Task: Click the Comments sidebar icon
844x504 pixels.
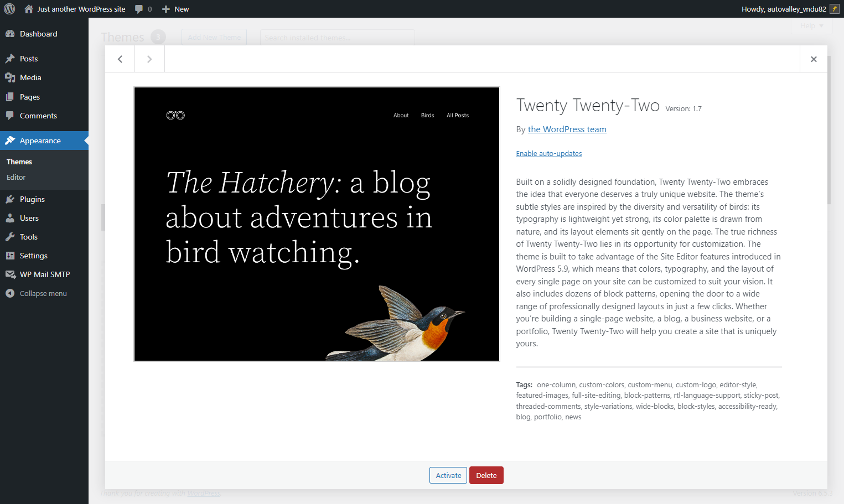Action: tap(10, 116)
